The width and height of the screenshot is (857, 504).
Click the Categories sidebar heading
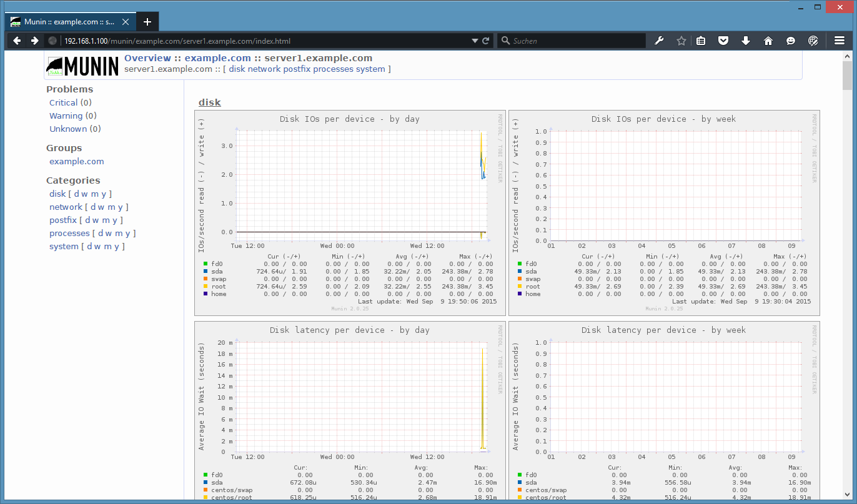coord(73,180)
